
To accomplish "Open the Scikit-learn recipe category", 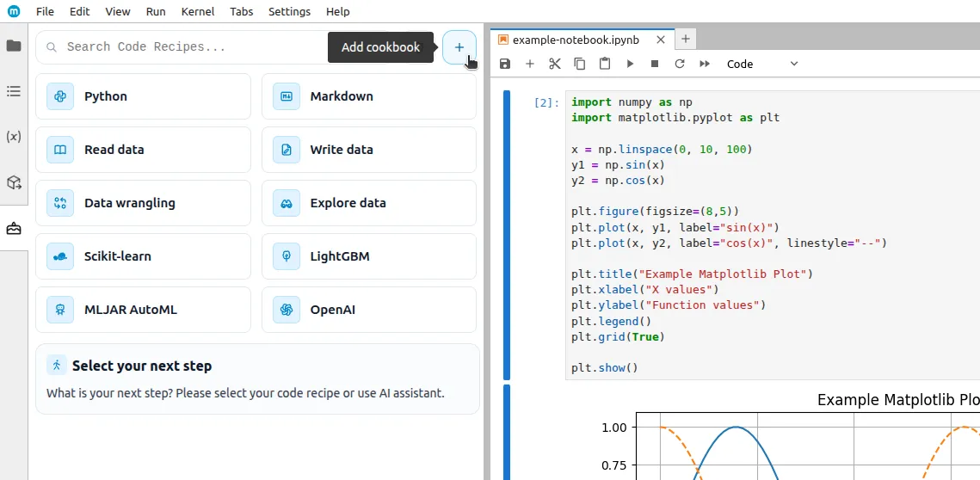I will click(x=143, y=256).
